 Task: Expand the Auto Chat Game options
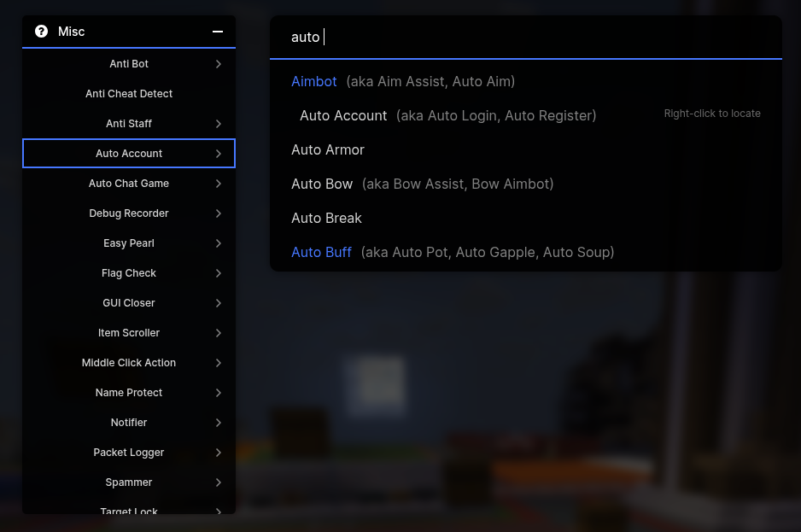tap(218, 184)
